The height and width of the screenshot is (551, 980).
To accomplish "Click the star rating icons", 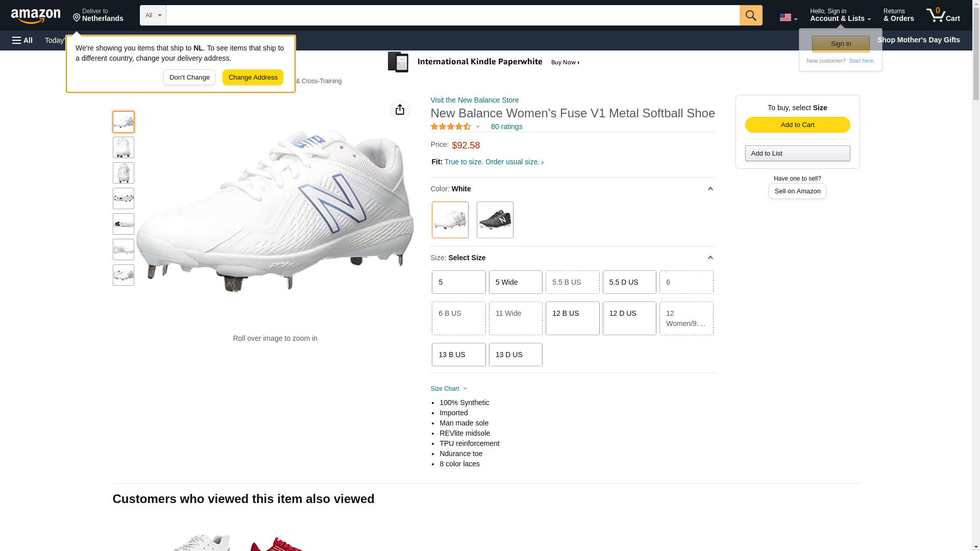I will click(x=451, y=127).
